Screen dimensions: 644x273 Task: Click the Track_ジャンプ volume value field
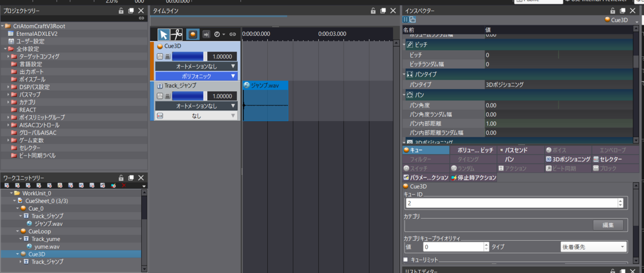pos(222,95)
